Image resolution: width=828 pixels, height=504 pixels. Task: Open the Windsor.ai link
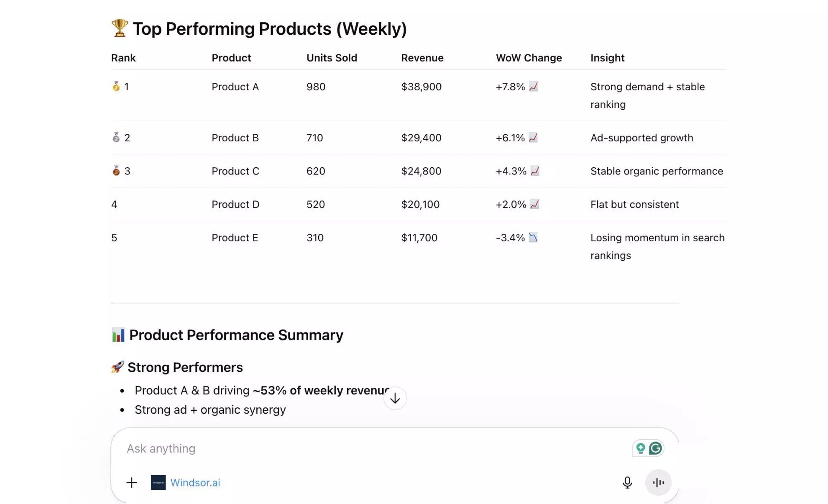[x=196, y=482]
